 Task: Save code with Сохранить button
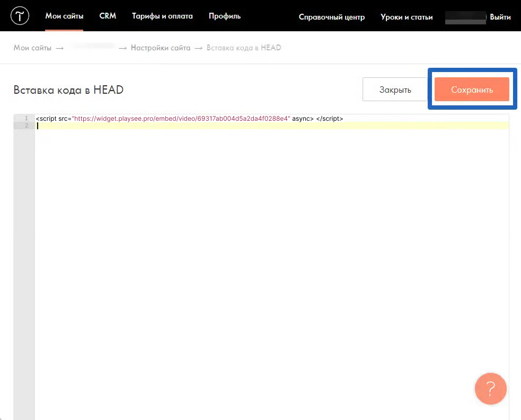(472, 90)
